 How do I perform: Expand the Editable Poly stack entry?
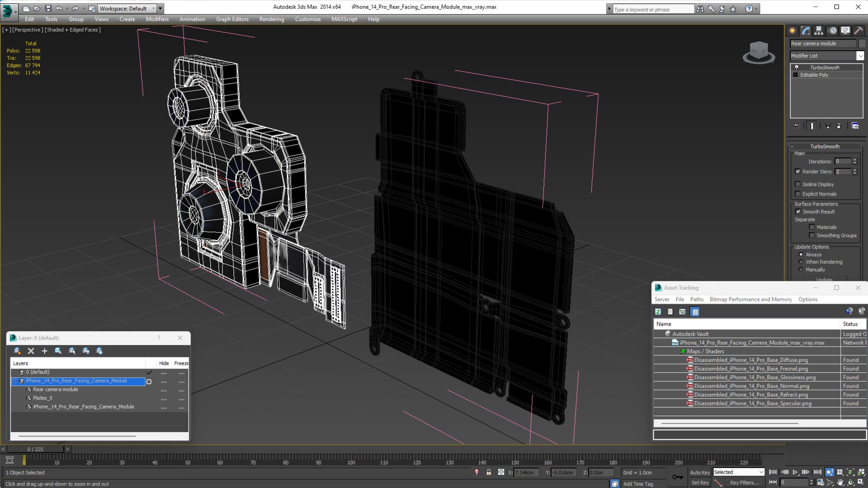coord(796,75)
